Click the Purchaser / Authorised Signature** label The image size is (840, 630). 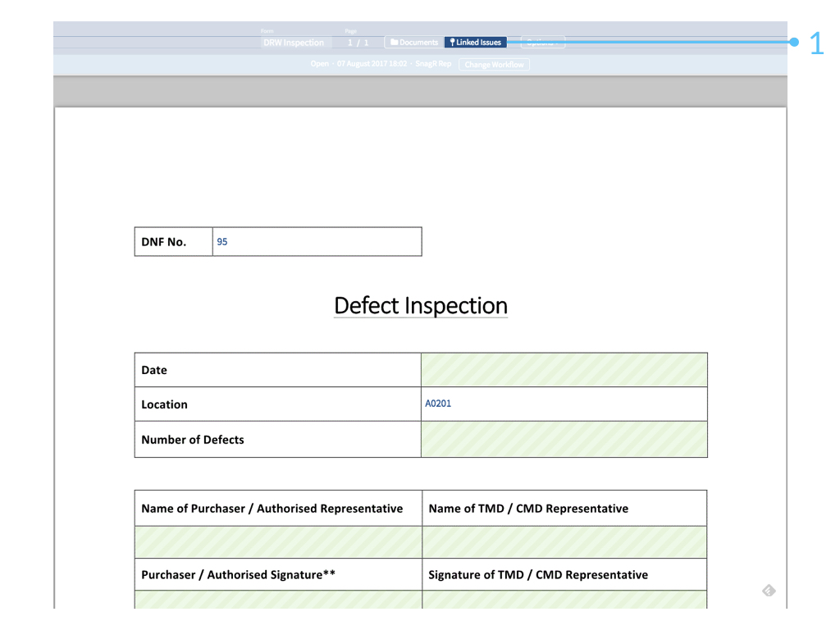(x=239, y=575)
